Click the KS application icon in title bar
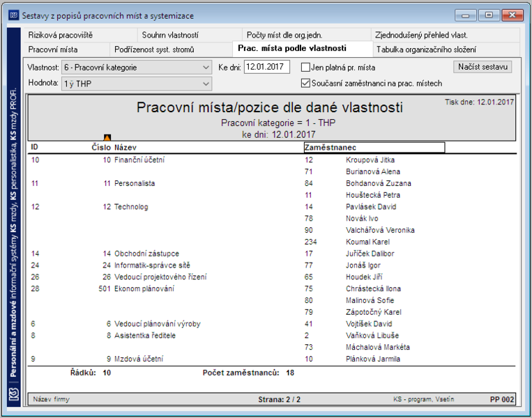The width and height of the screenshot is (532, 418). (13, 15)
